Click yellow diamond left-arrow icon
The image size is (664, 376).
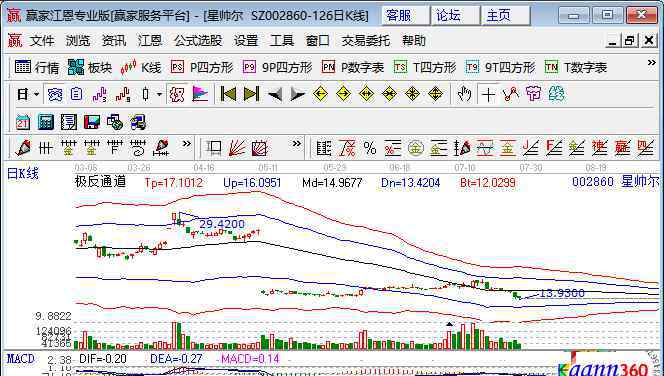click(x=320, y=94)
